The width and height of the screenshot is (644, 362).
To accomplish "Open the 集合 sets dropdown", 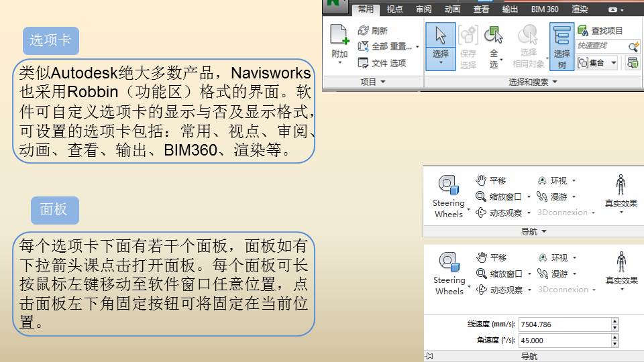I will (597, 63).
